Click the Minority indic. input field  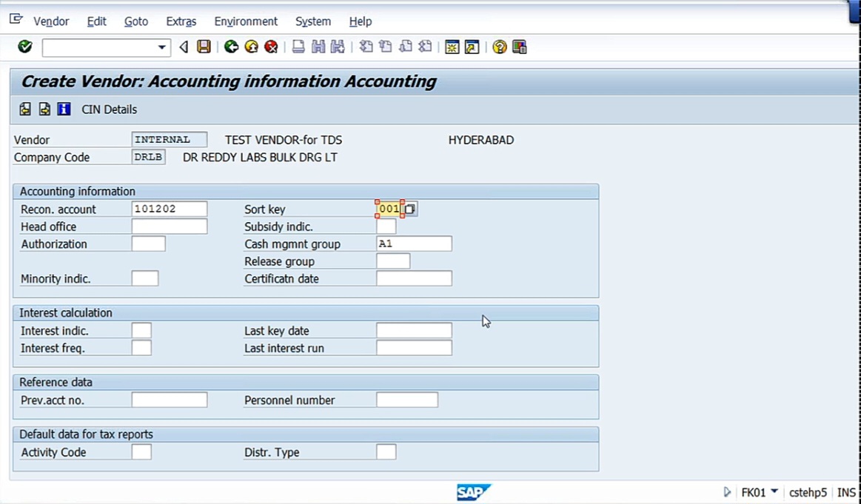(145, 278)
